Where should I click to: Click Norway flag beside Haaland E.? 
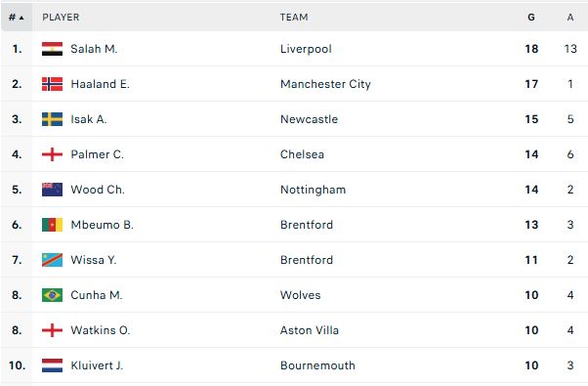tap(52, 84)
